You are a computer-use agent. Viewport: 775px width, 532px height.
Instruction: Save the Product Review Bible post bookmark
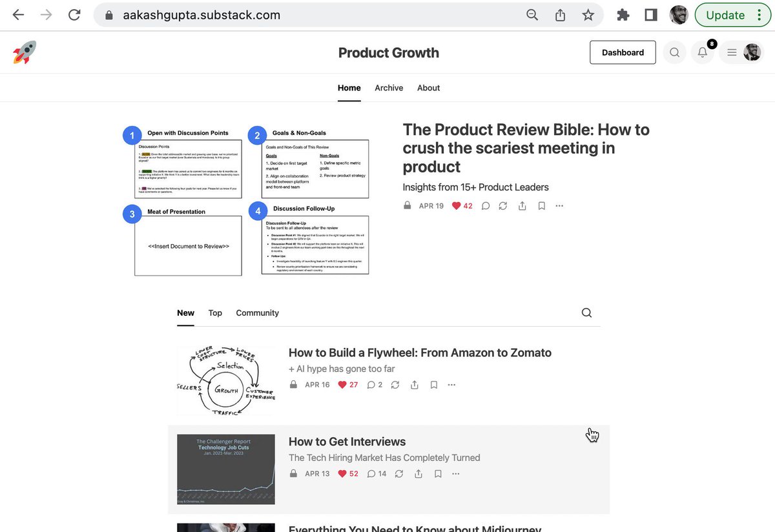point(542,206)
